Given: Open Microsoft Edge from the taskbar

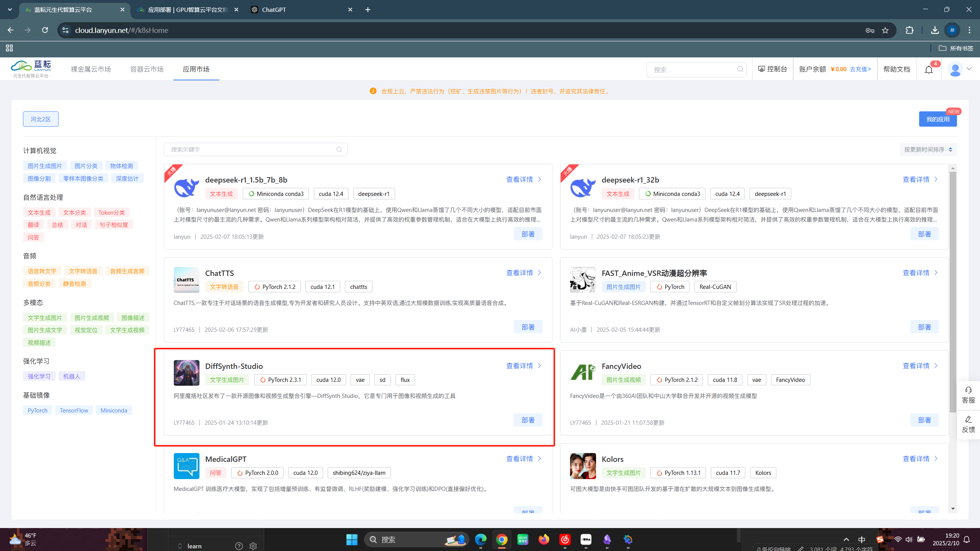Looking at the screenshot, I should [480, 540].
